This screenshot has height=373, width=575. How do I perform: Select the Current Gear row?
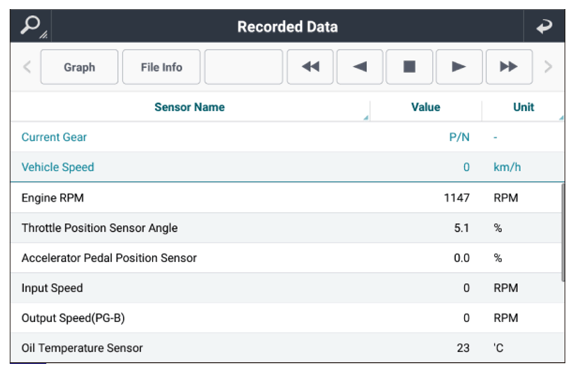(287, 137)
